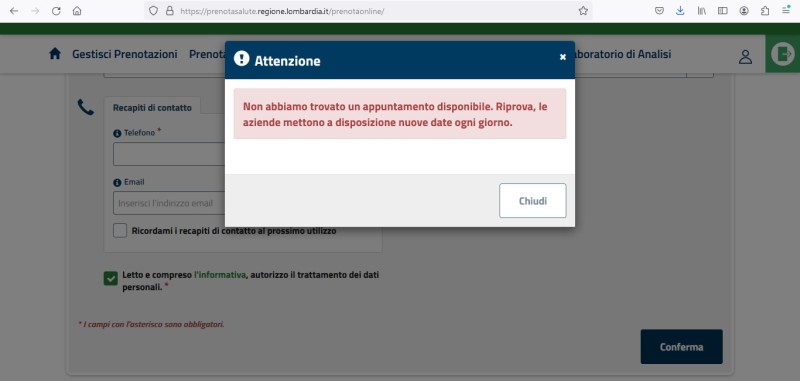Close the Attenzione dialog with X
Viewport: 800px width, 381px height.
coord(563,57)
